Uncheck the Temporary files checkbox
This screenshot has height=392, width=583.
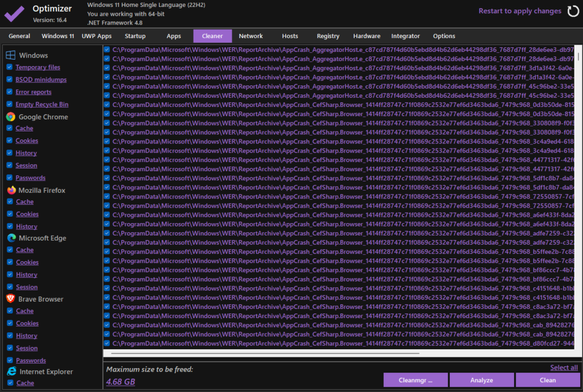tap(10, 67)
